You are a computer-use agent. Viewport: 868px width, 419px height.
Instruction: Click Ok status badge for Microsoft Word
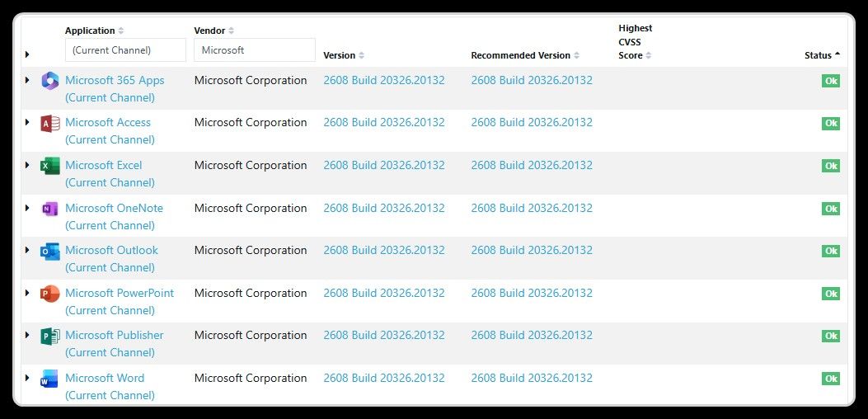(831, 379)
